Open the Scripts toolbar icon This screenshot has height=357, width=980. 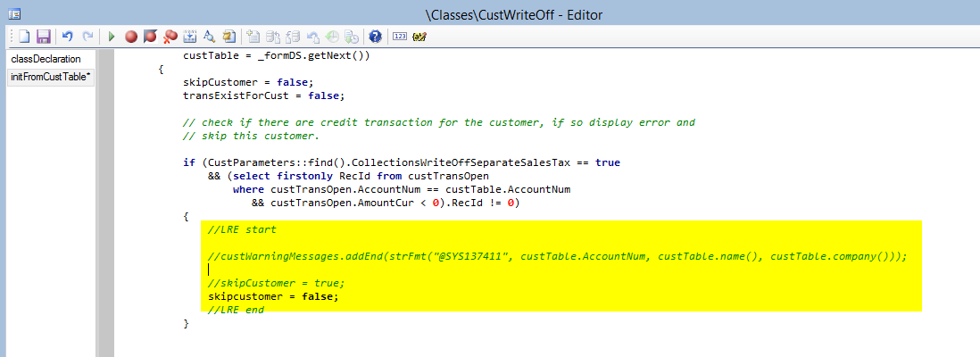(x=228, y=37)
